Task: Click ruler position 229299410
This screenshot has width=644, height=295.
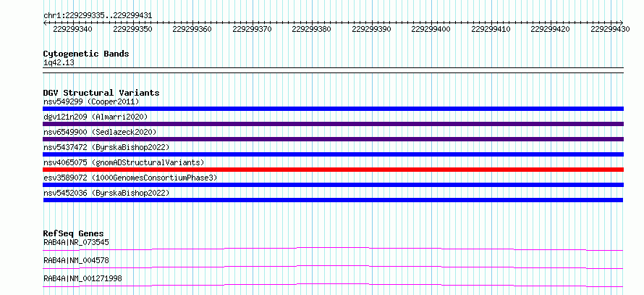Action: click(491, 29)
